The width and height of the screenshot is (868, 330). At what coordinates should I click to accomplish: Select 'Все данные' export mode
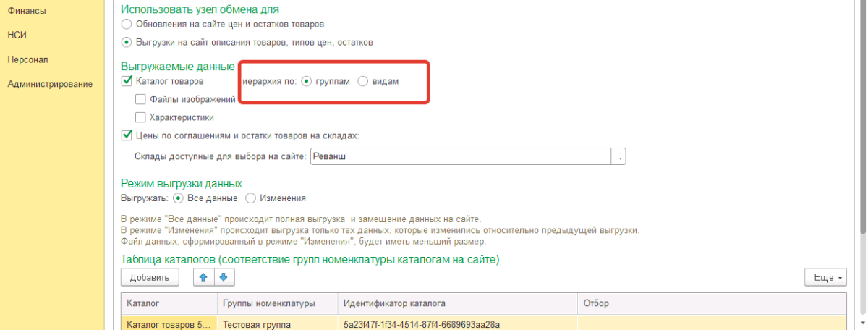(x=178, y=198)
